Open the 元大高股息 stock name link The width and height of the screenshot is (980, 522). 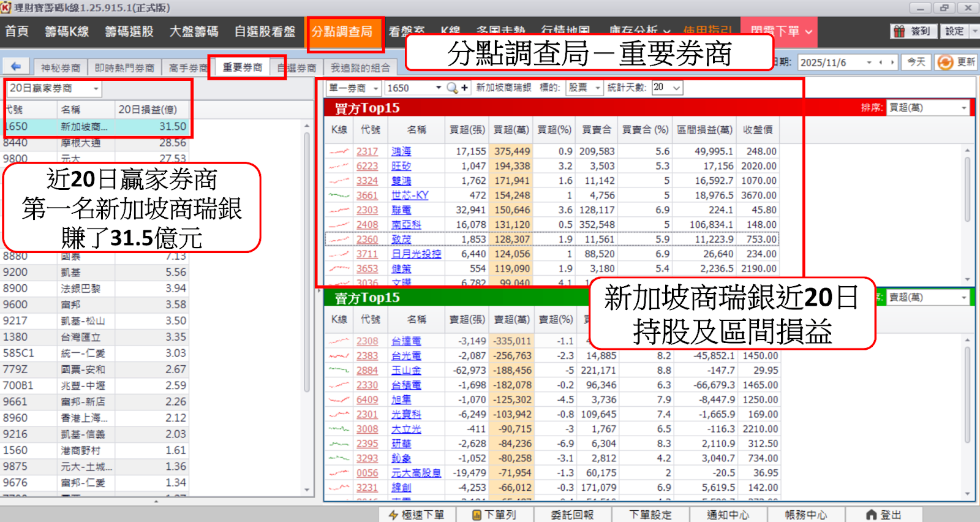point(417,473)
